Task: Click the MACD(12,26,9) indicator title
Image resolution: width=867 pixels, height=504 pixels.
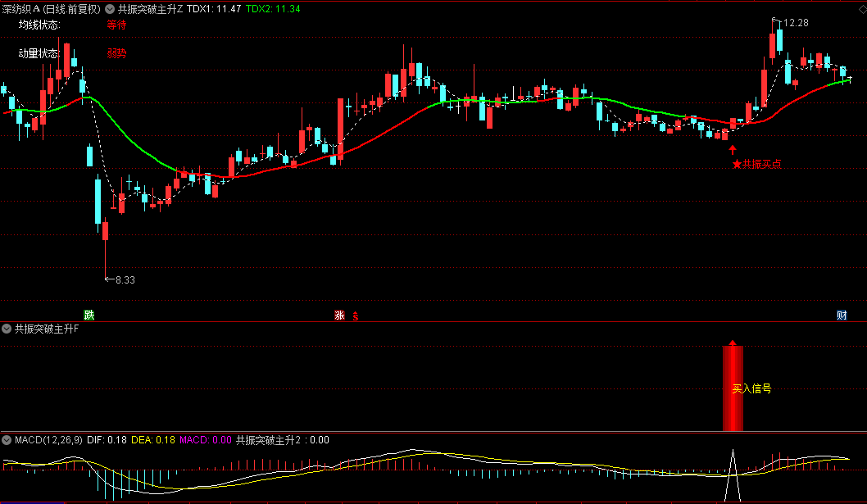Action: coord(48,440)
